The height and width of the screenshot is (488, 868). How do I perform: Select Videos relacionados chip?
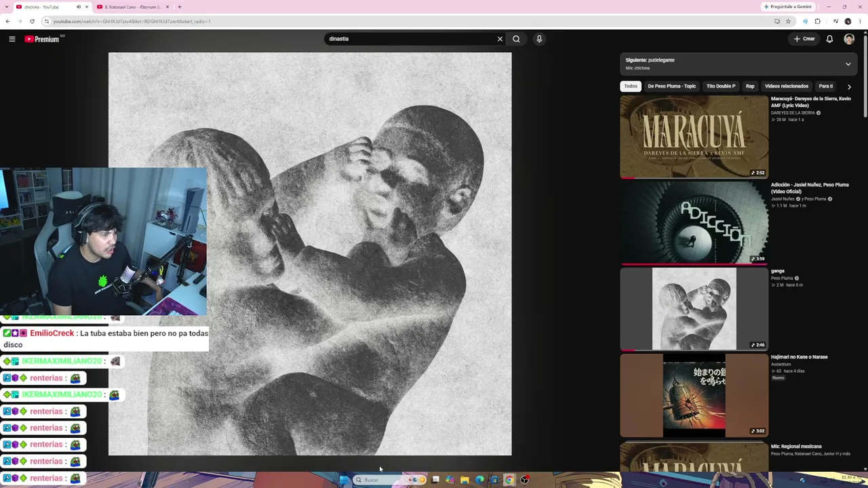point(787,86)
